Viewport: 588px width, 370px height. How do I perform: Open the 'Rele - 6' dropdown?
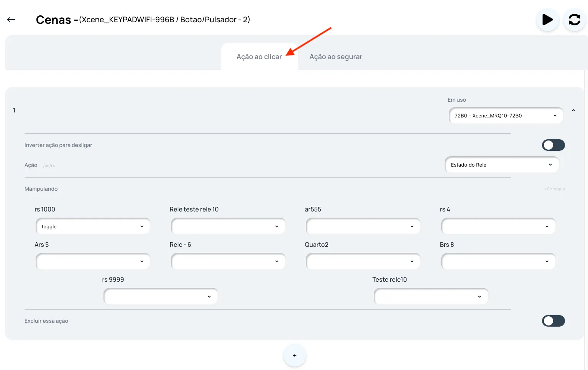228,261
